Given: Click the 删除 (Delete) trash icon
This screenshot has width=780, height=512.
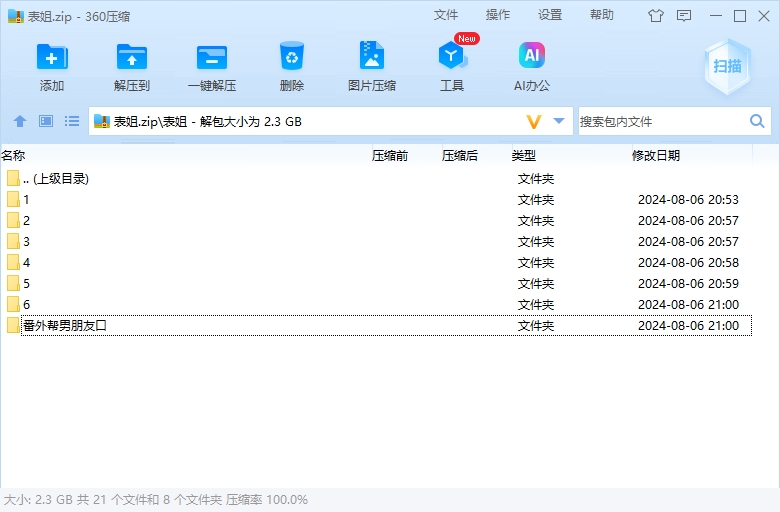Looking at the screenshot, I should click(292, 58).
